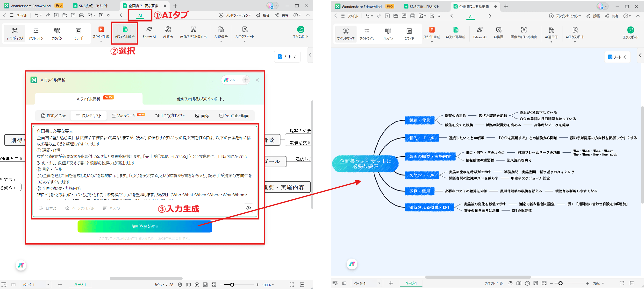Select AI描画 tool in left window
644x289 pixels.
coord(168,33)
